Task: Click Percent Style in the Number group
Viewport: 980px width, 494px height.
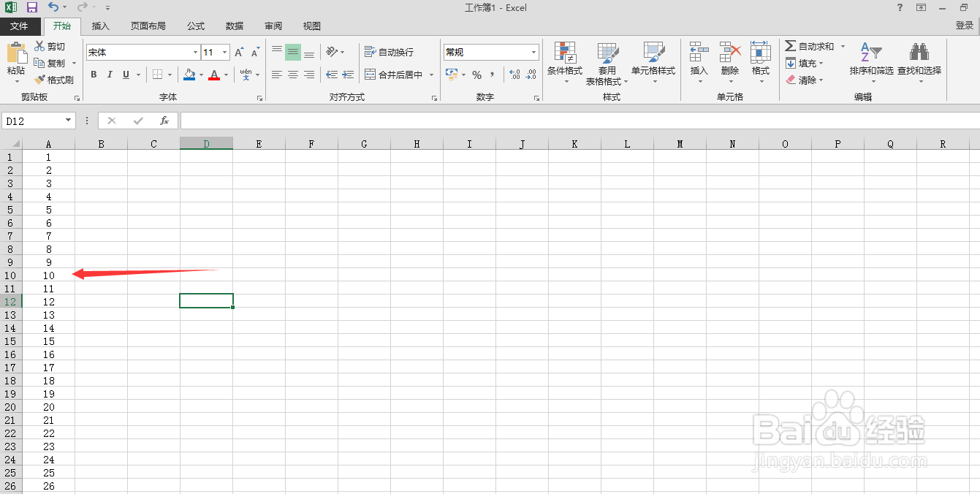Action: (x=476, y=75)
